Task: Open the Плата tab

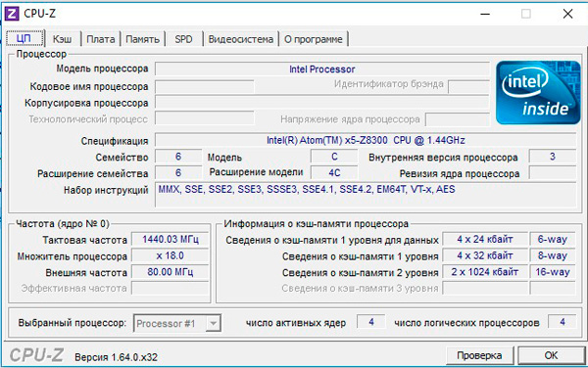Action: [101, 39]
